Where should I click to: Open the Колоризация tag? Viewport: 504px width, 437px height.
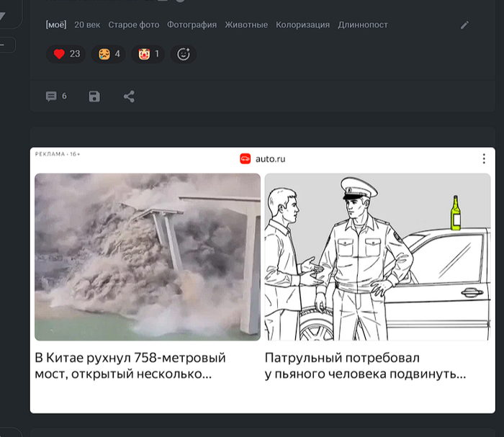[x=303, y=24]
